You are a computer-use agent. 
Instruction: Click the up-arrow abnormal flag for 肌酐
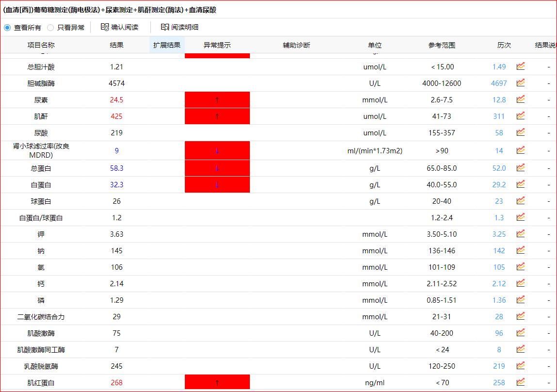click(x=217, y=116)
